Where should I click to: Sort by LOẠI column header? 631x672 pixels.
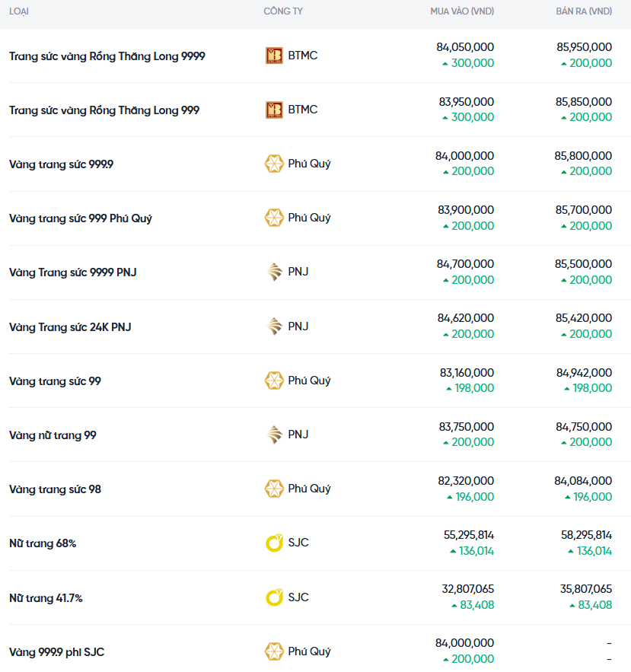(19, 11)
